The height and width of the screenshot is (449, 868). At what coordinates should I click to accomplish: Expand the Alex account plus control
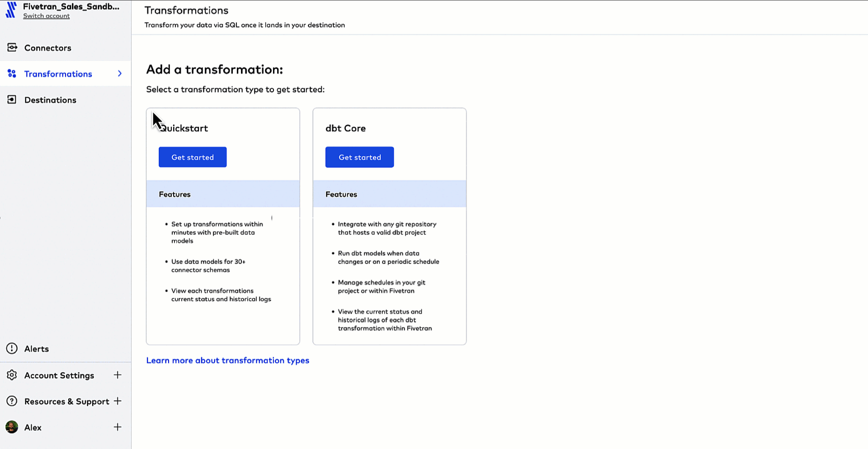(x=118, y=427)
